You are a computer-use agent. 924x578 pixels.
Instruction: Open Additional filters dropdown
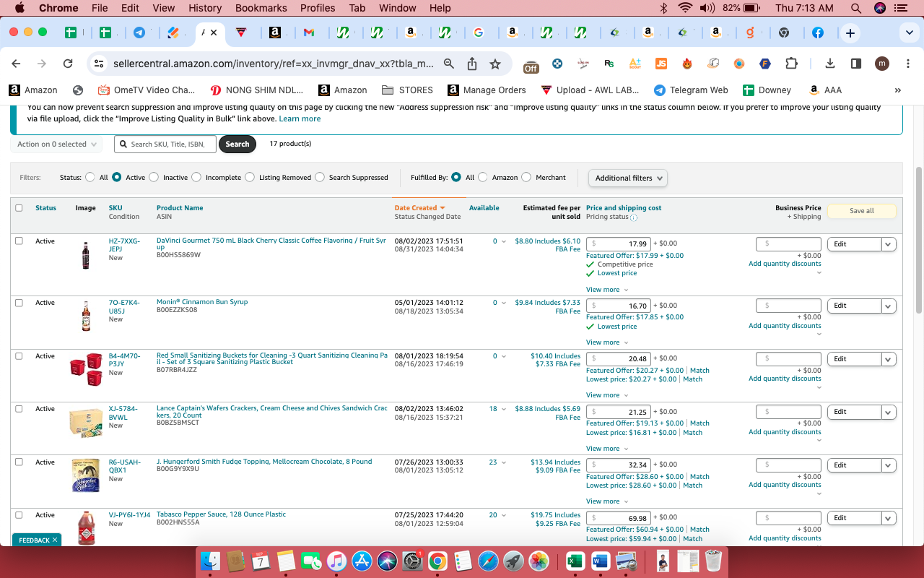[x=627, y=178]
